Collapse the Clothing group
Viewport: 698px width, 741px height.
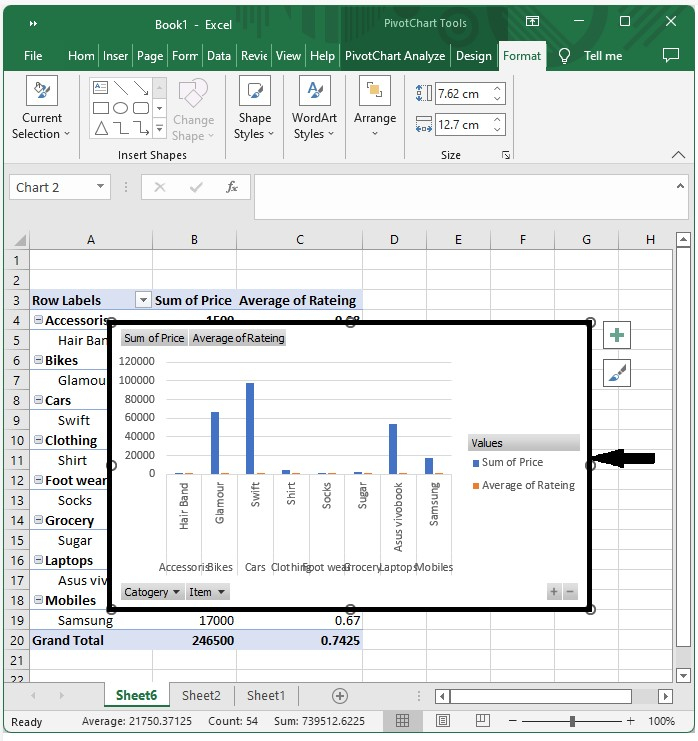click(x=38, y=440)
